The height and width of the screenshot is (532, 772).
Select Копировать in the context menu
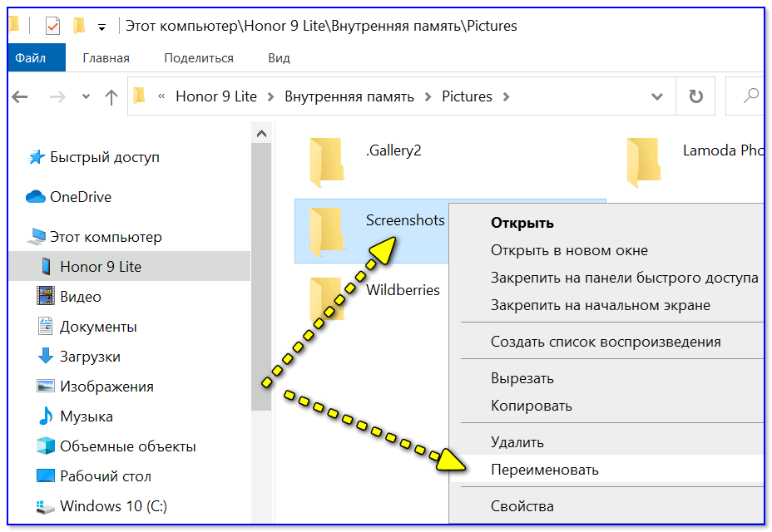click(531, 406)
